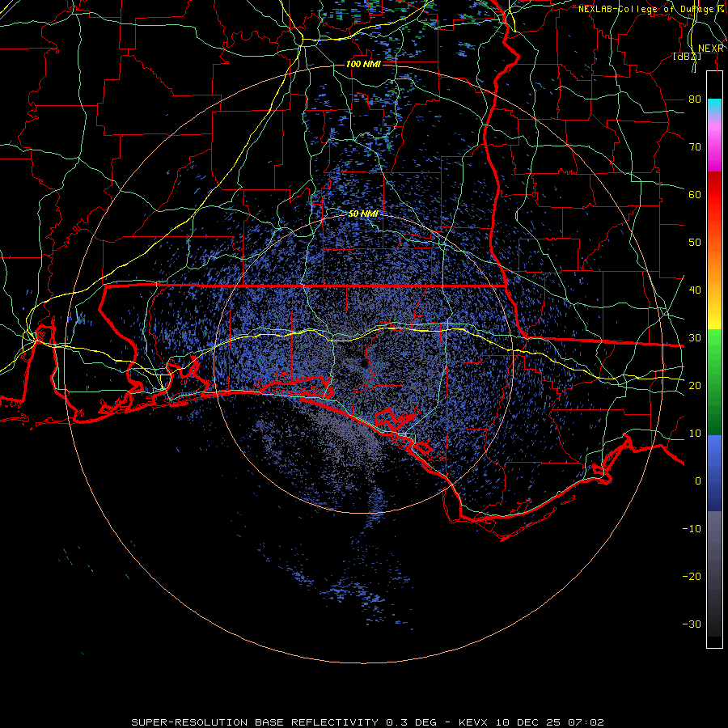Screen dimensions: 728x728
Task: Click the 40 value on the dBZ scale
Action: pos(695,290)
